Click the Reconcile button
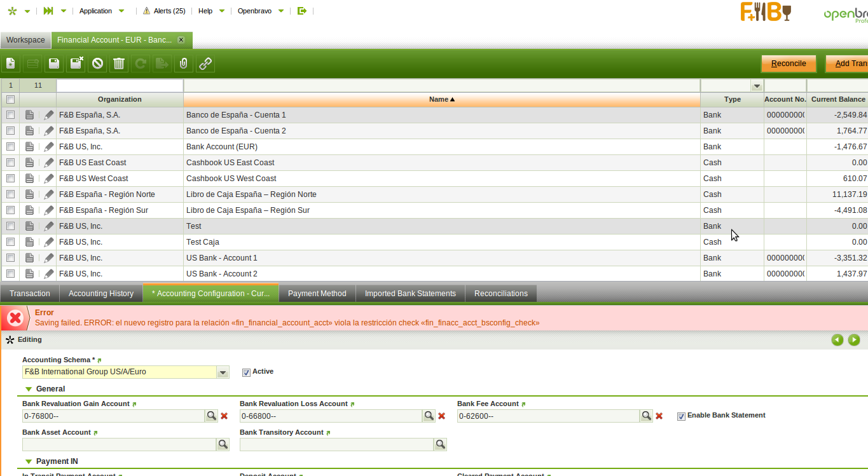The height and width of the screenshot is (476, 868). [x=789, y=64]
